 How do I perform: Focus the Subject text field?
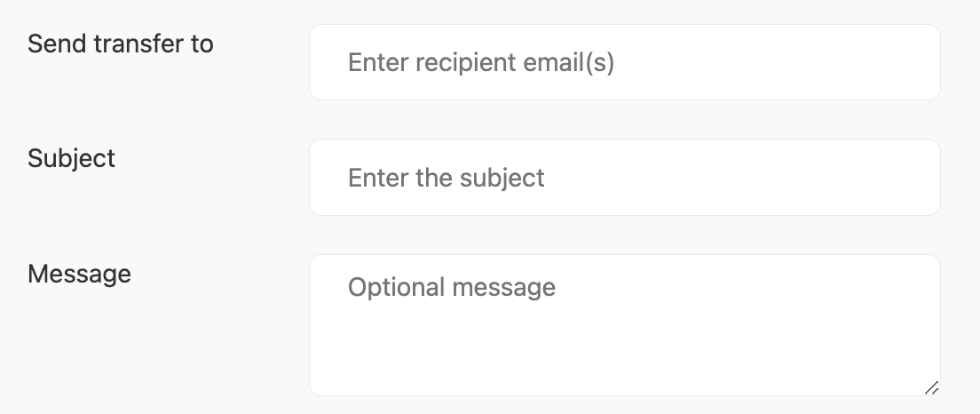coord(624,177)
